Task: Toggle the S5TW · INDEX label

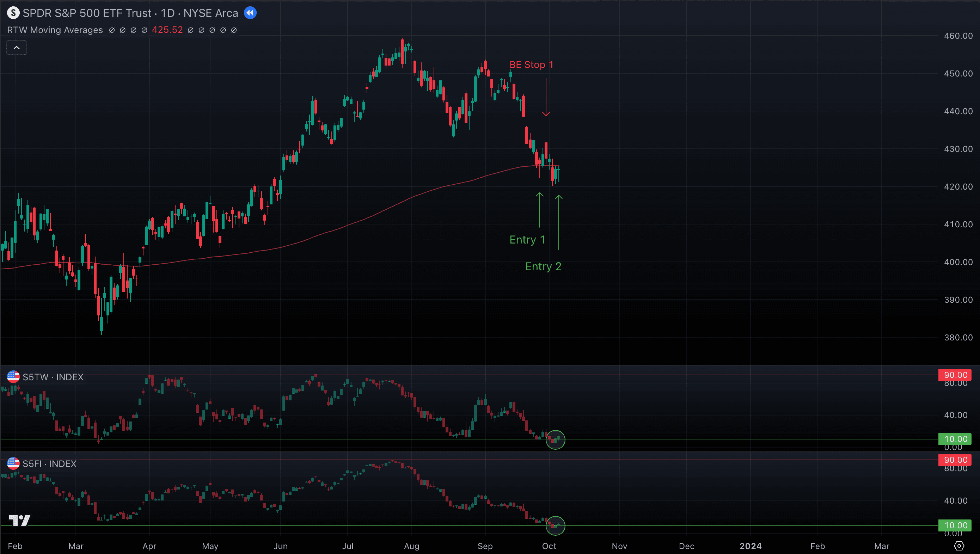Action: point(53,377)
